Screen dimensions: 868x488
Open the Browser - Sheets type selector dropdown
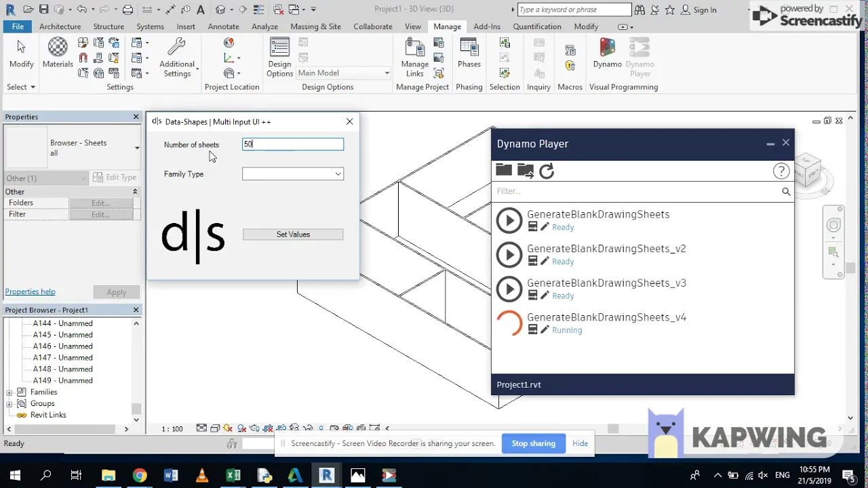click(x=137, y=148)
